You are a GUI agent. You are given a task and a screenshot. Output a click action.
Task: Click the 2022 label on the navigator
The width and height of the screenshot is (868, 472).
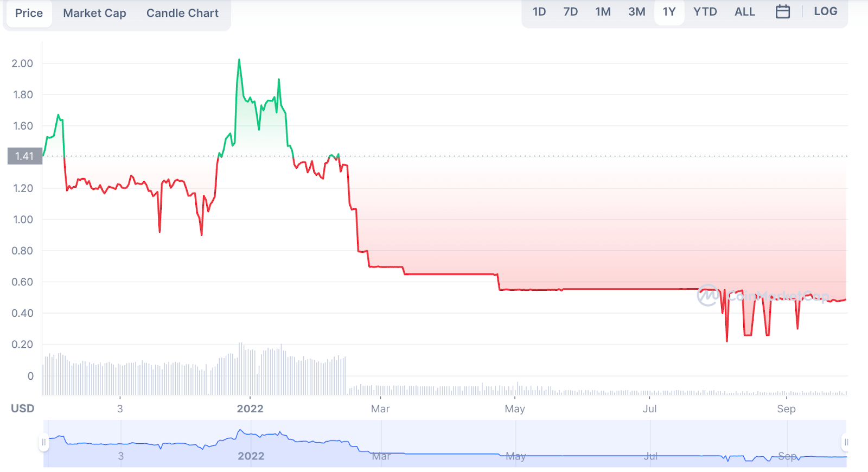pyautogui.click(x=251, y=456)
